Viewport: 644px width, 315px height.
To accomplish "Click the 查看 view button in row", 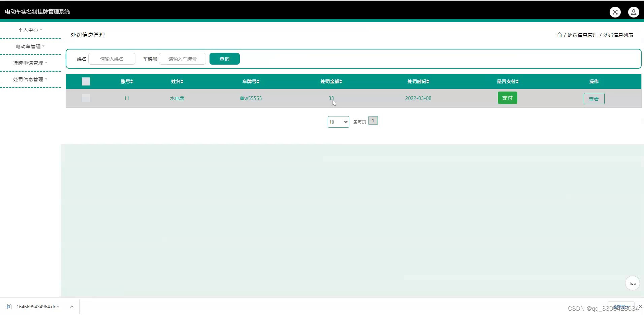I will [x=594, y=99].
